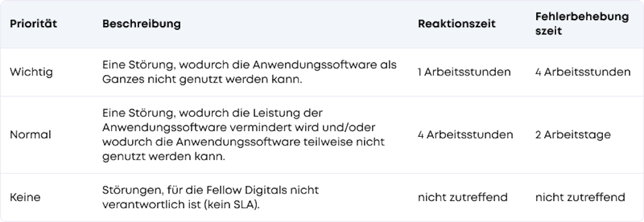Select the Normal priority cell
644x222 pixels.
[x=31, y=135]
